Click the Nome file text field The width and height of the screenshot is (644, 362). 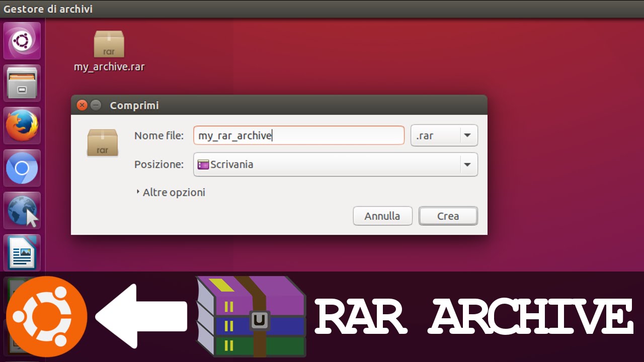(299, 135)
